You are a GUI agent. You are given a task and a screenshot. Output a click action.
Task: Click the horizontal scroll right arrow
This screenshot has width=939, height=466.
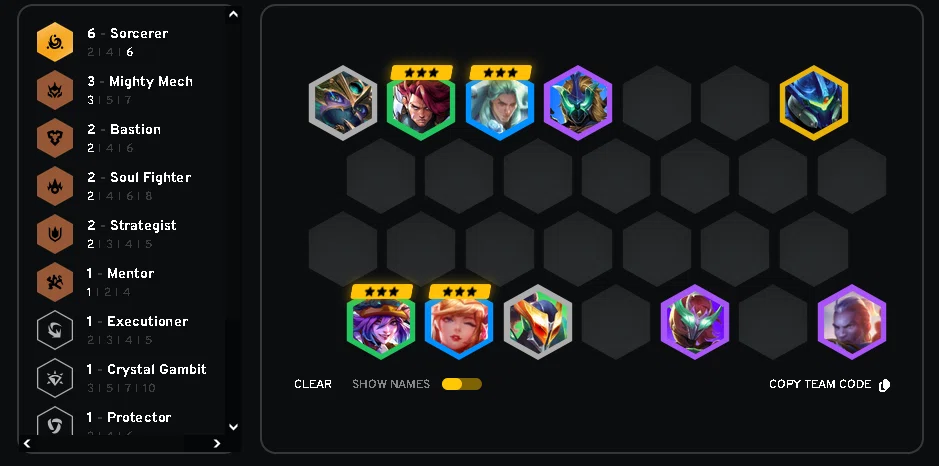click(217, 443)
